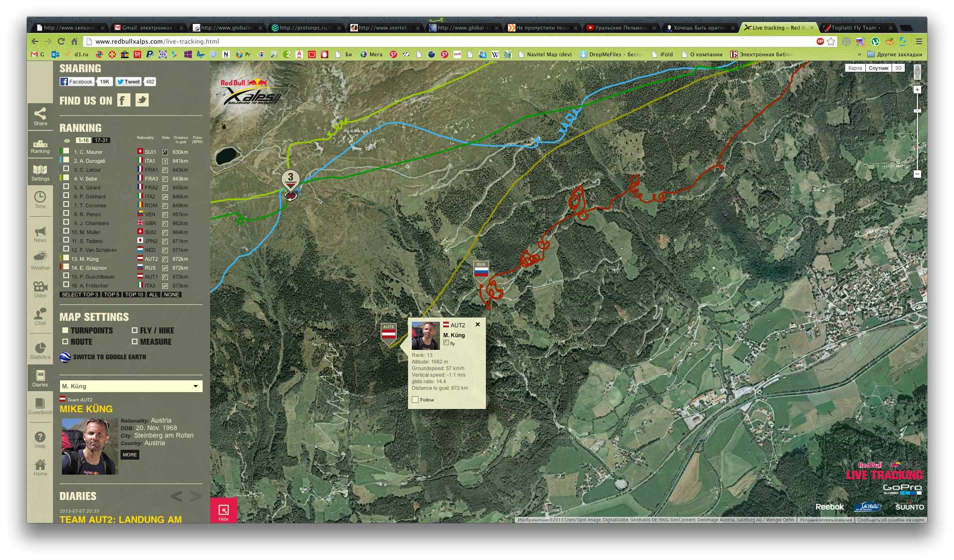Enable the Turnpoints checkbox
Viewport: 954px width, 560px height.
click(x=66, y=330)
